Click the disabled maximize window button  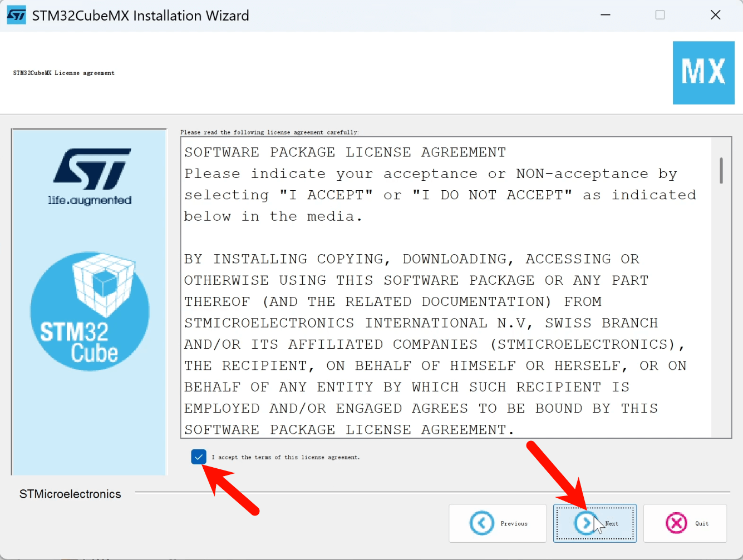[x=660, y=15]
